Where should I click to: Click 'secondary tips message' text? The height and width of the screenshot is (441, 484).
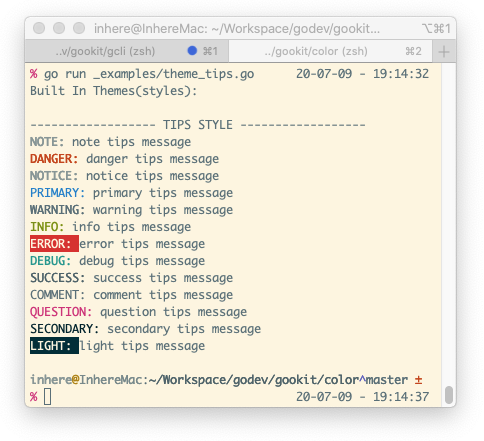tap(184, 329)
